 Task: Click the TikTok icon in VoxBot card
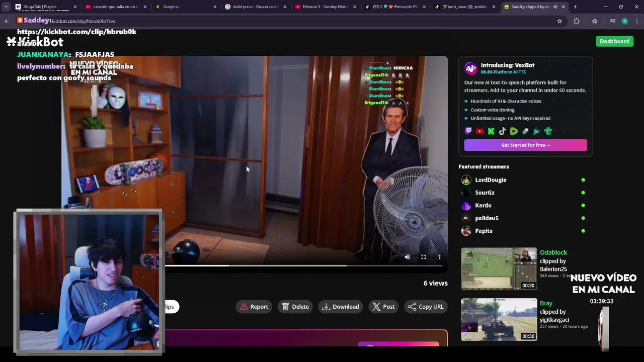pos(502,131)
